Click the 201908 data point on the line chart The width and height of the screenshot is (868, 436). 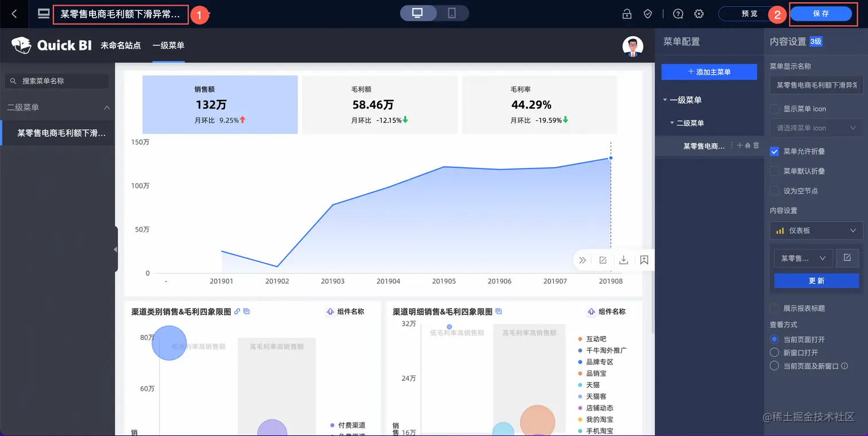pyautogui.click(x=611, y=158)
